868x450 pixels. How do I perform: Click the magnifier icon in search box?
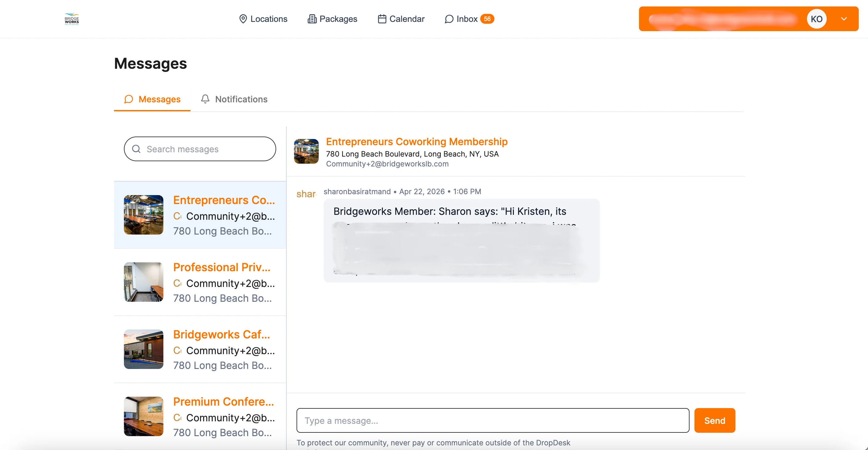click(x=136, y=149)
